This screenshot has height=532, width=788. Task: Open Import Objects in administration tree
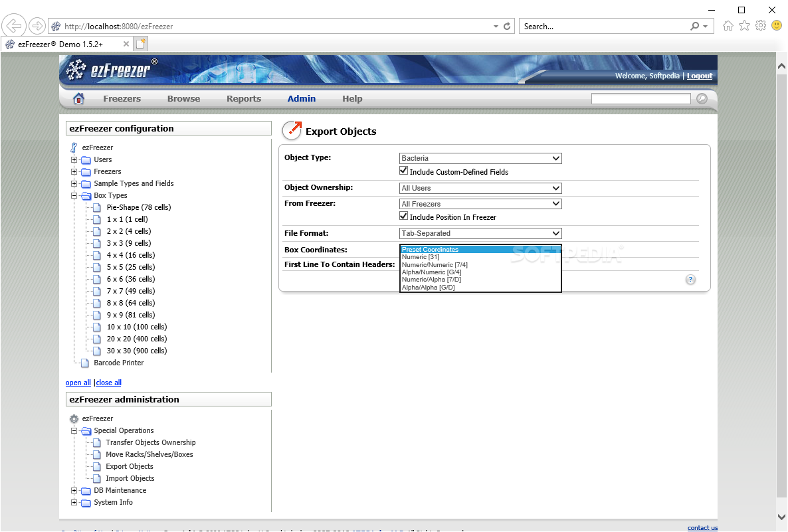[x=130, y=479]
